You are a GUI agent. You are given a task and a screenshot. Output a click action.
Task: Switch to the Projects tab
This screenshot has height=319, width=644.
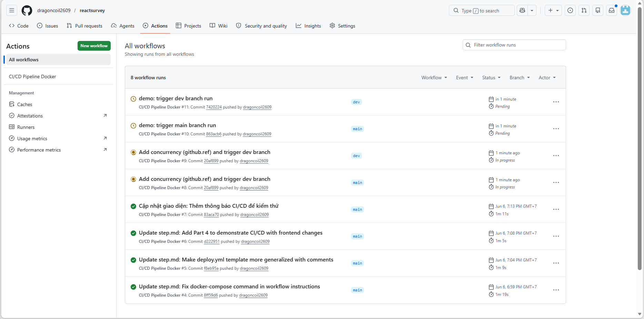(x=189, y=26)
